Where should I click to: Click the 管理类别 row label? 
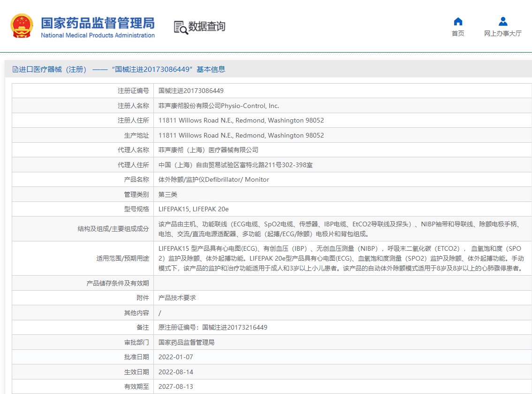coord(137,194)
